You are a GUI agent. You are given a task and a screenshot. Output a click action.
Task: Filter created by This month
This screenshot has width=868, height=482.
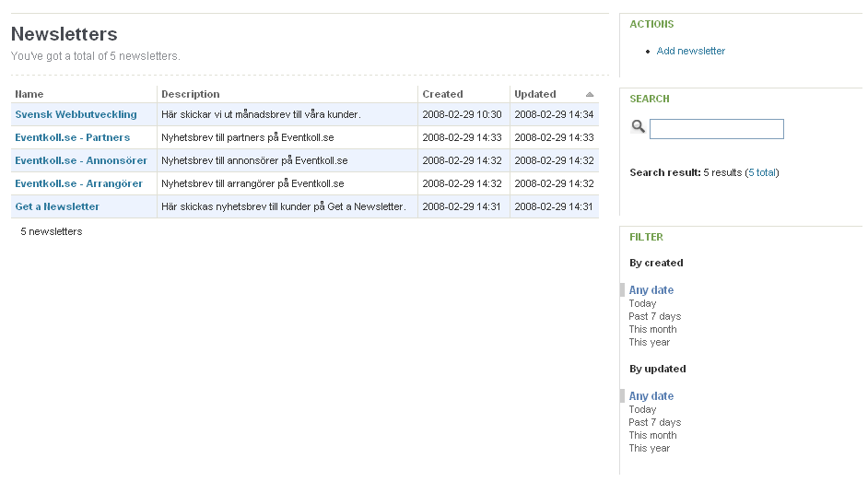pos(652,329)
